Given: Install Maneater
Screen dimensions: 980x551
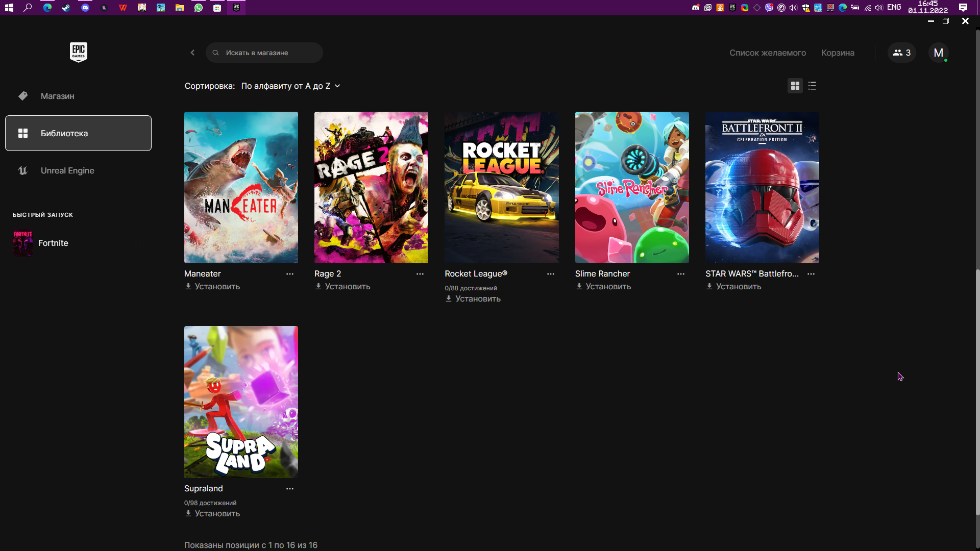Looking at the screenshot, I should click(x=212, y=287).
